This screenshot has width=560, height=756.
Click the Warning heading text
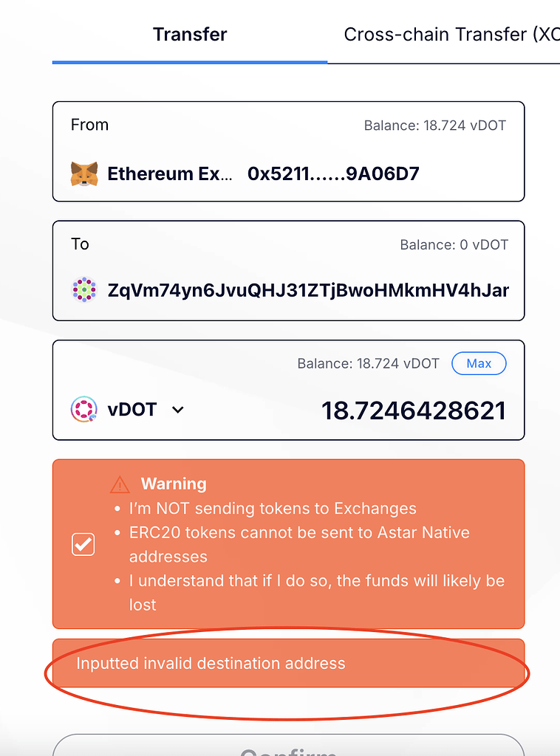[x=174, y=484]
